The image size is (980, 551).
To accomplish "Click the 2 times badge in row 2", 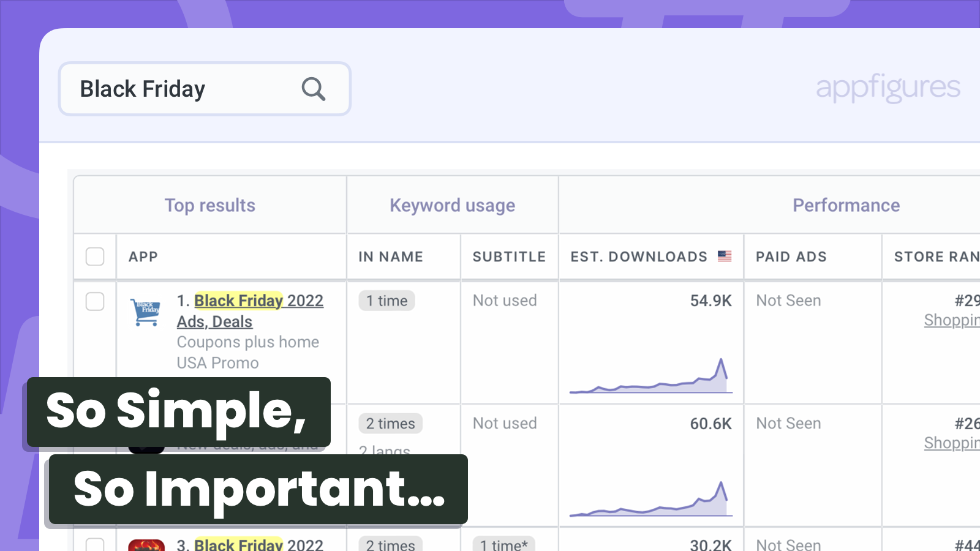I will (390, 424).
